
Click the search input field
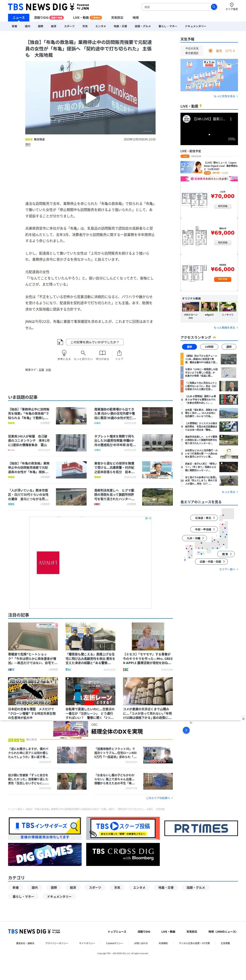pyautogui.click(x=176, y=7)
